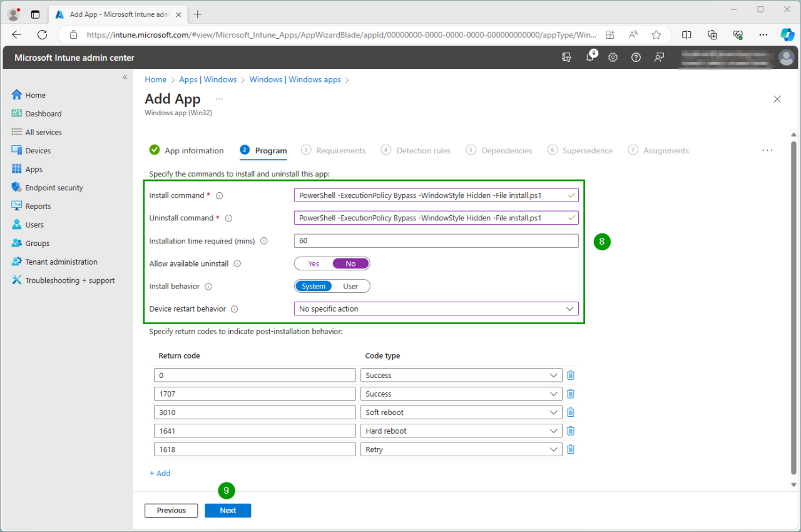Open Devices in the sidebar menu
The image size is (801, 532).
(x=38, y=151)
